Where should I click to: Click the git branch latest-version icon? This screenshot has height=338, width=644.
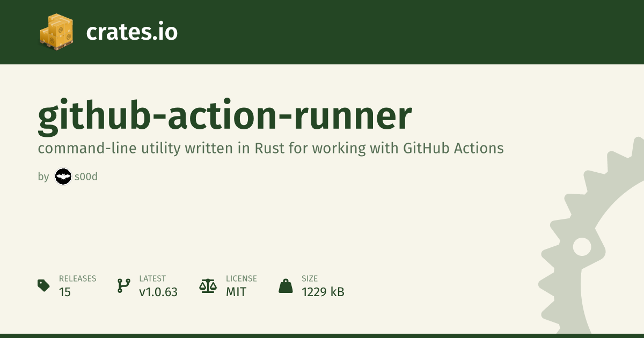click(123, 285)
